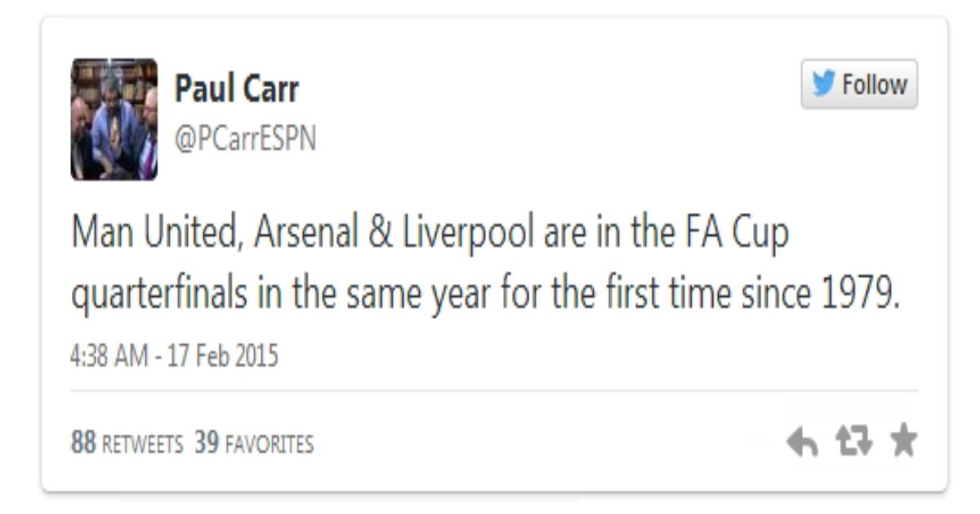Open the Paul Carr display name link
980x514 pixels.
pyautogui.click(x=237, y=90)
